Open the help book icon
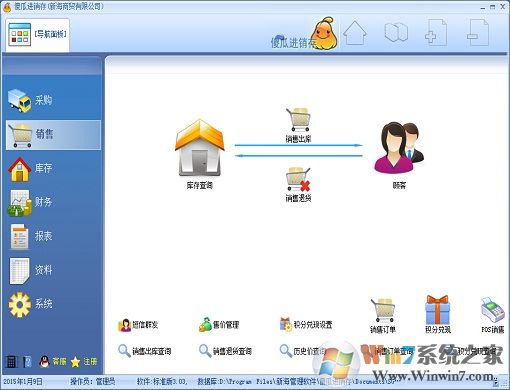 [27, 362]
